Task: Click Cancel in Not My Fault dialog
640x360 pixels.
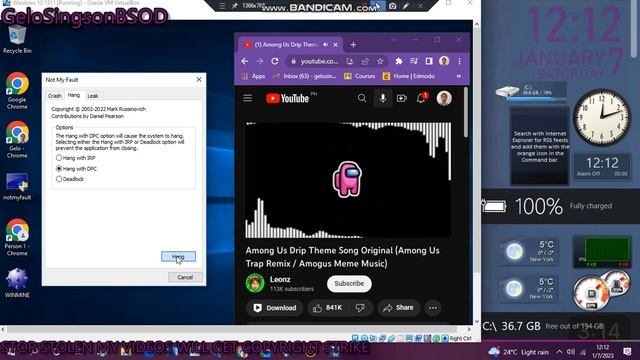Action: (185, 277)
